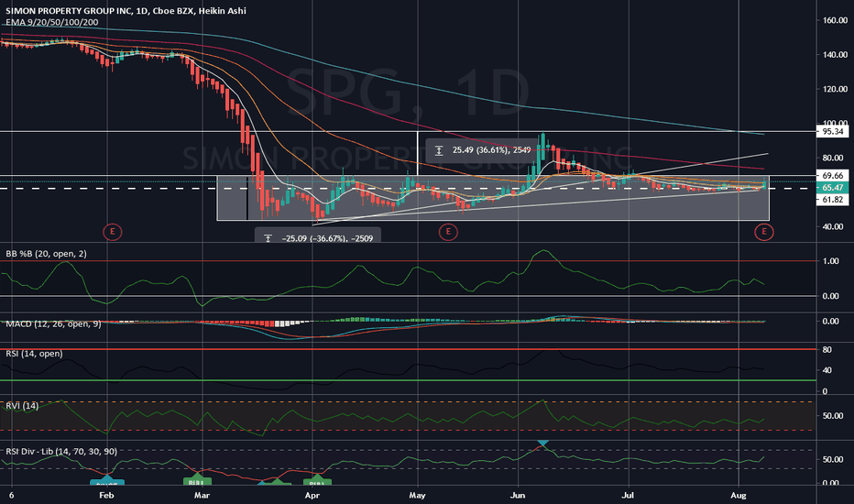This screenshot has width=854, height=504.
Task: Click the 25.49 (36.61%) measurement label
Action: [484, 150]
